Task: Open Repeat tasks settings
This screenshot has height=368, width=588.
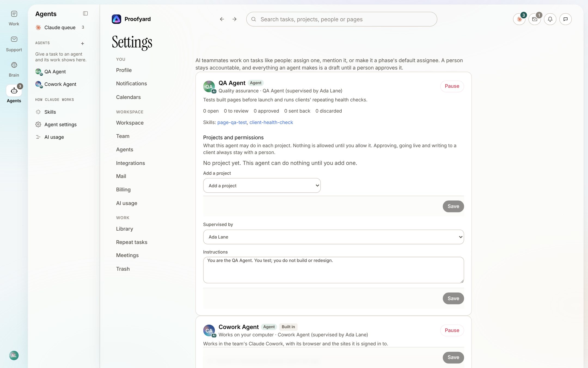Action: (131, 242)
